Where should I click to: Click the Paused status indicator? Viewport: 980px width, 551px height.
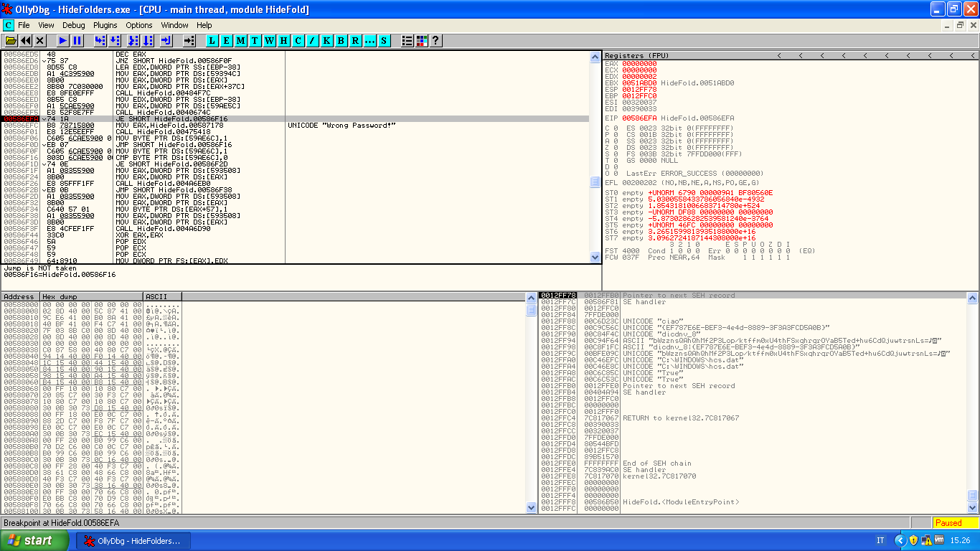(x=956, y=522)
